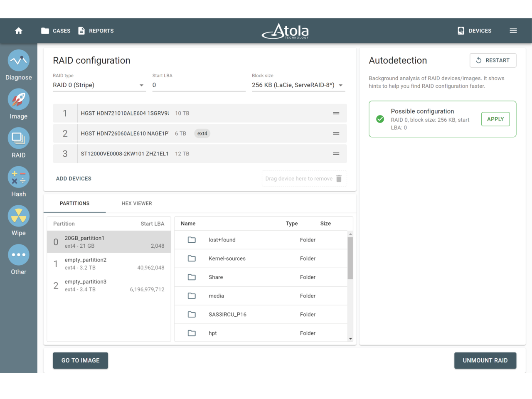Select device ST12000VE0008-2KW101 name
Screen dimensions: 532x399
click(125, 154)
